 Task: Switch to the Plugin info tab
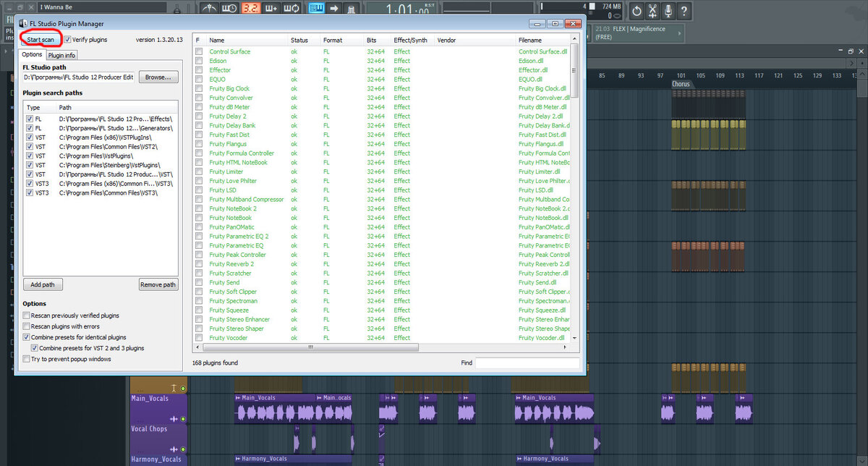(x=61, y=55)
